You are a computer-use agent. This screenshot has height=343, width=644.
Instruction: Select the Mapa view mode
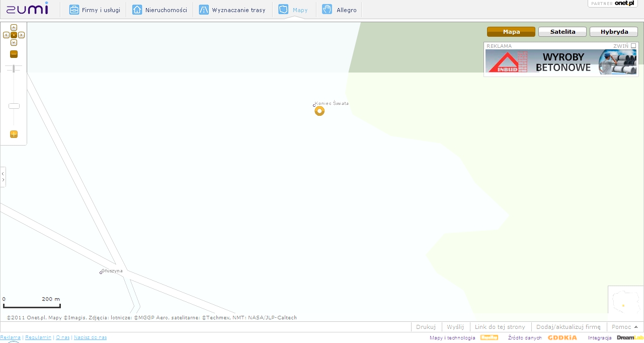pyautogui.click(x=511, y=32)
